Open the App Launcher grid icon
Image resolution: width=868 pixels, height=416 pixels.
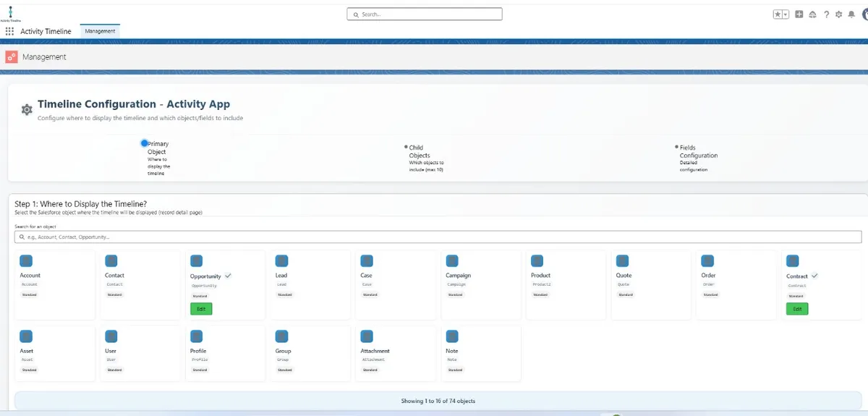click(x=9, y=31)
